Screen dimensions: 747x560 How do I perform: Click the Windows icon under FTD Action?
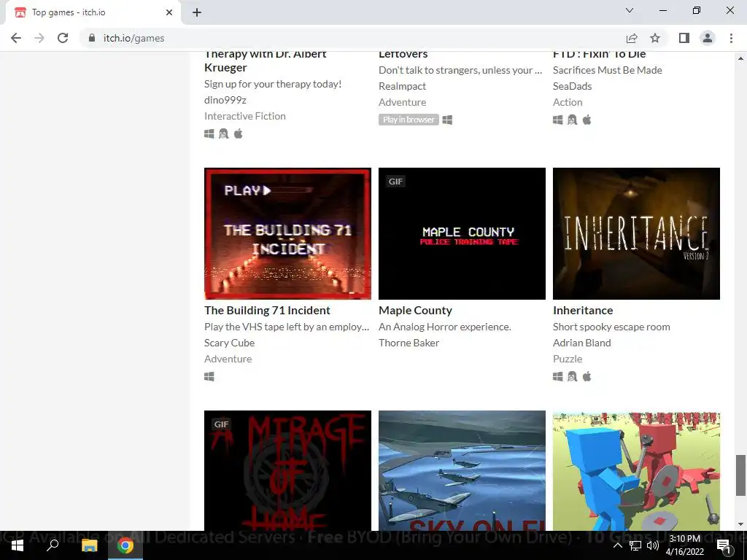point(558,120)
